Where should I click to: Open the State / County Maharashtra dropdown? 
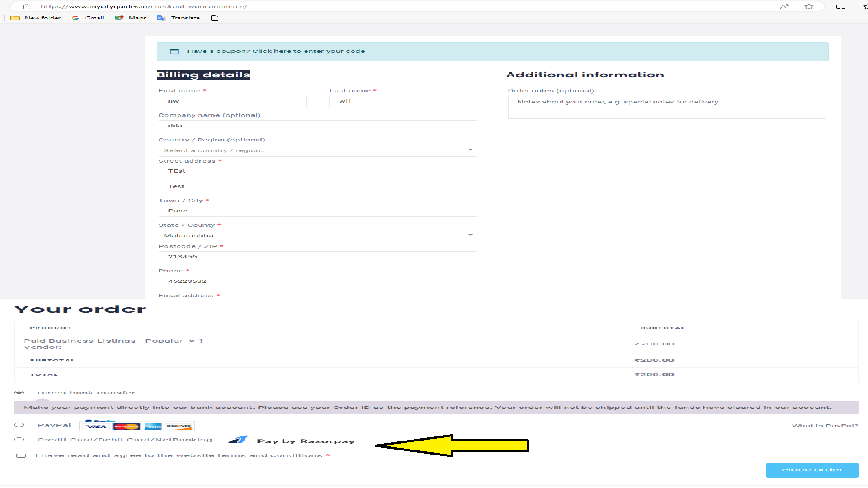pyautogui.click(x=317, y=235)
